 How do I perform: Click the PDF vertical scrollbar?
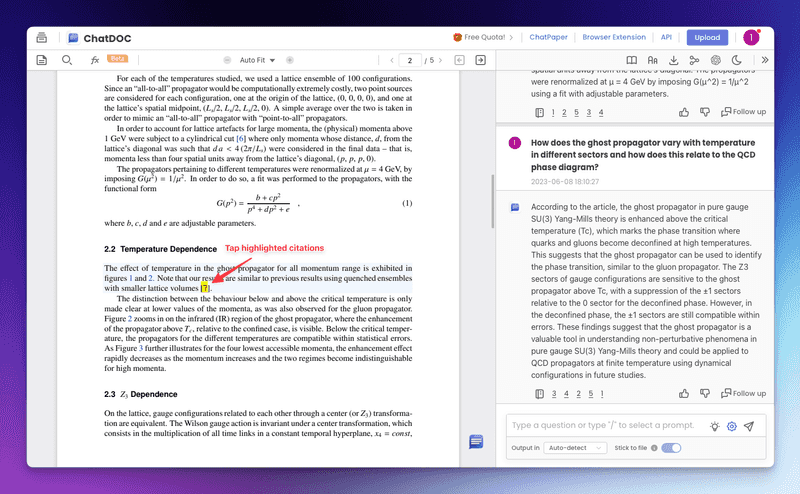coord(492,201)
